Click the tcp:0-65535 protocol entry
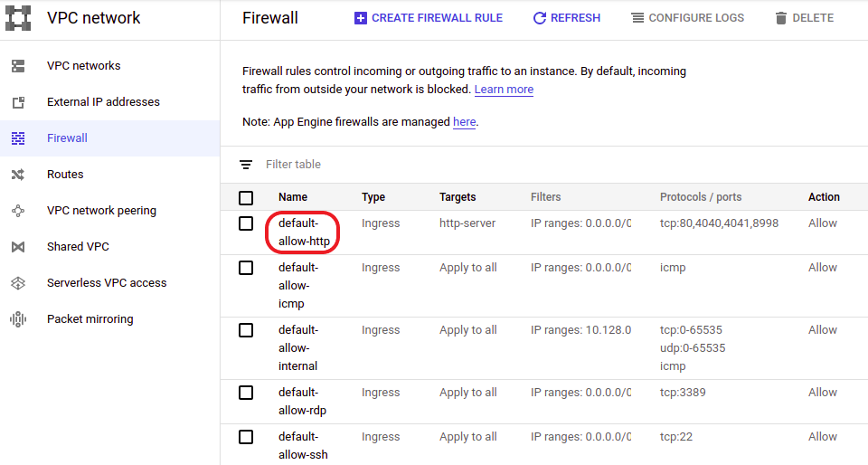 [x=691, y=330]
